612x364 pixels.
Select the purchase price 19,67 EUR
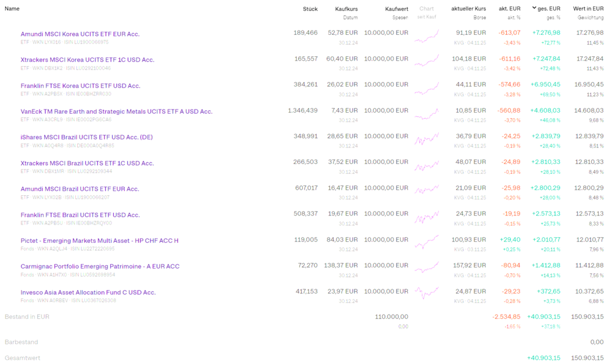343,214
